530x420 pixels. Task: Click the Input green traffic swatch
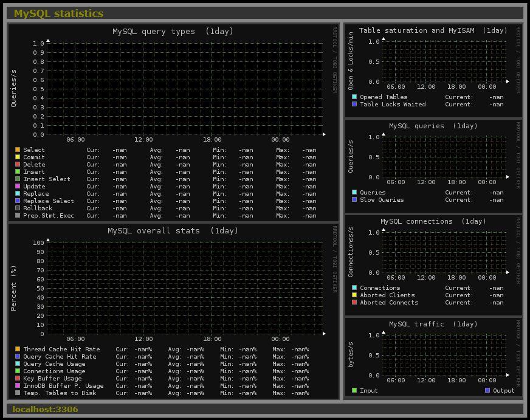pyautogui.click(x=354, y=390)
